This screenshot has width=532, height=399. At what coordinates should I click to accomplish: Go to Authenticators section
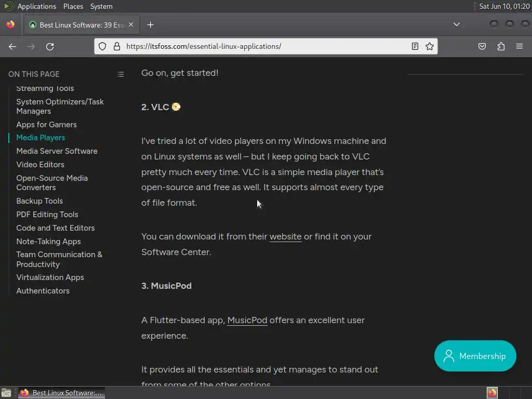click(43, 291)
